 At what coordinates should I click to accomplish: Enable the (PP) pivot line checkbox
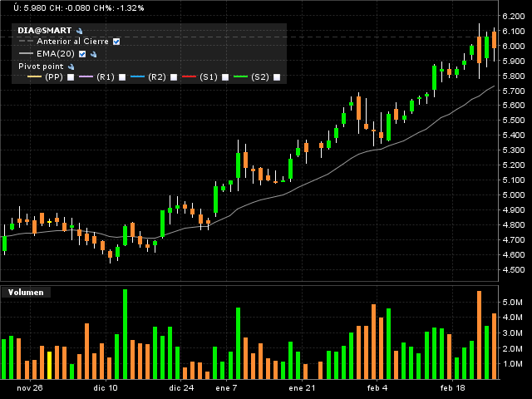pyautogui.click(x=71, y=77)
